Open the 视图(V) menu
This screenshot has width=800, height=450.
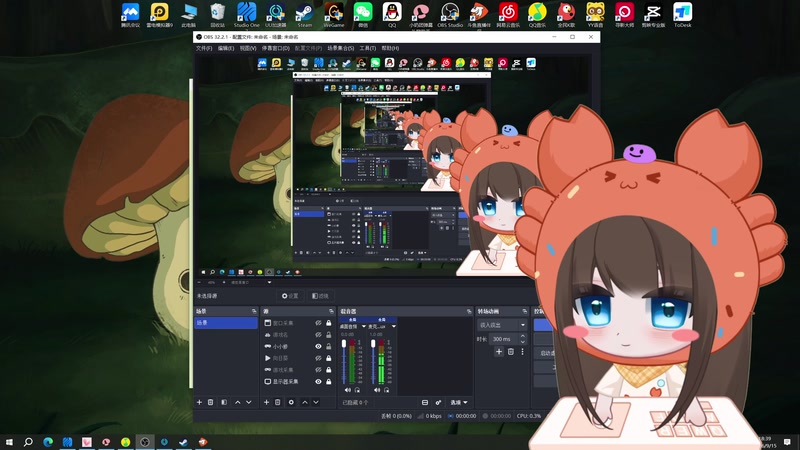[247, 48]
